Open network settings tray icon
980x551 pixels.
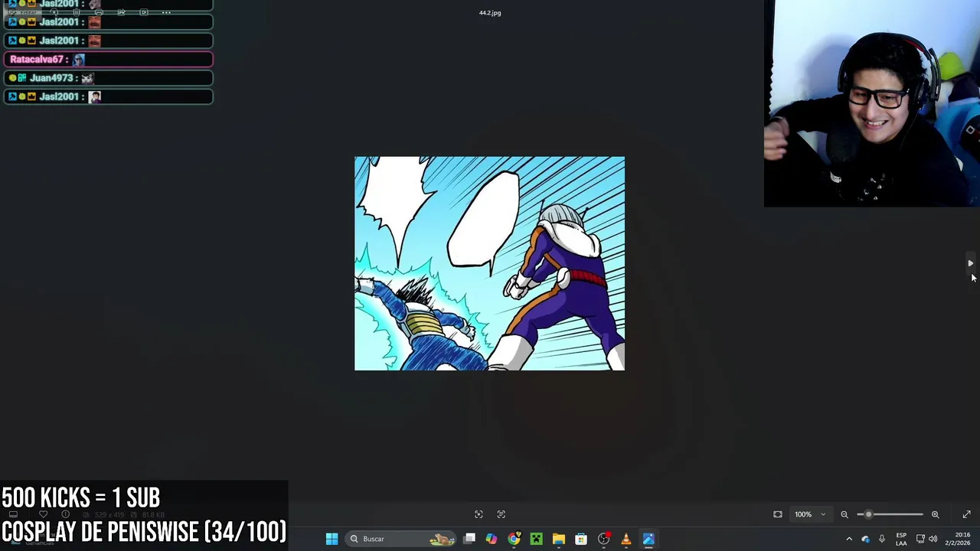(x=920, y=539)
